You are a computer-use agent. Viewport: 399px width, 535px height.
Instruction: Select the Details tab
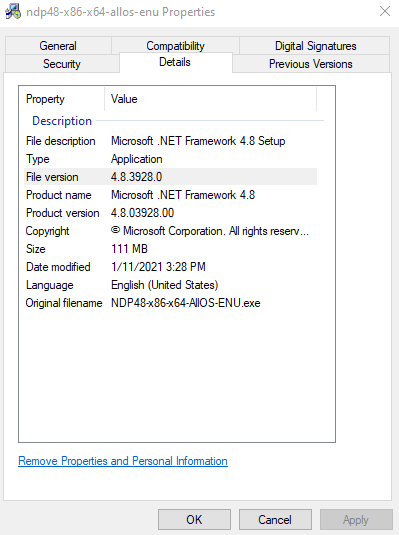coord(175,62)
